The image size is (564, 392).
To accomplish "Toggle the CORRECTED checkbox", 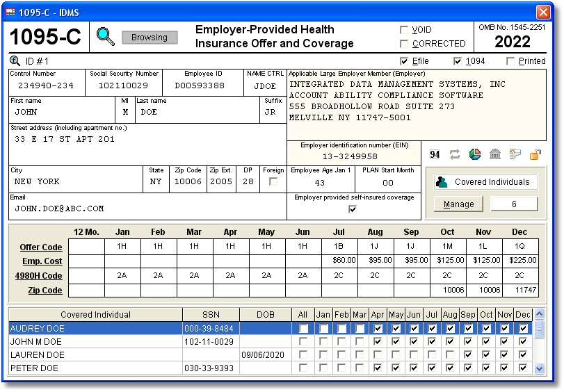I will point(404,44).
